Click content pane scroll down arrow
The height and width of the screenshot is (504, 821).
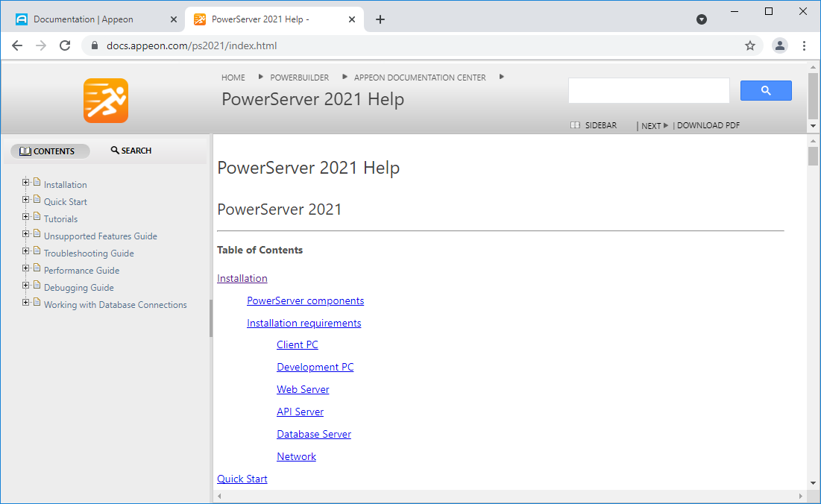pos(813,483)
